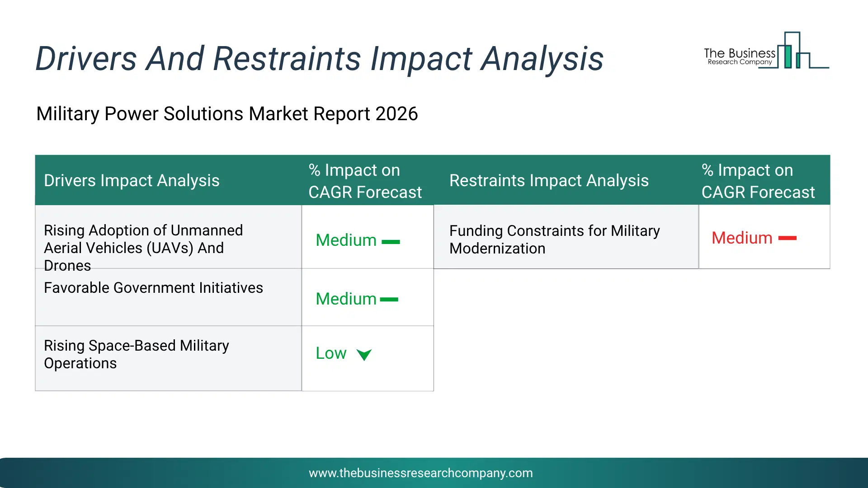Click drivers '% Impact on CAGR Forecast' header
Viewport: 868px width, 488px height.
(365, 181)
